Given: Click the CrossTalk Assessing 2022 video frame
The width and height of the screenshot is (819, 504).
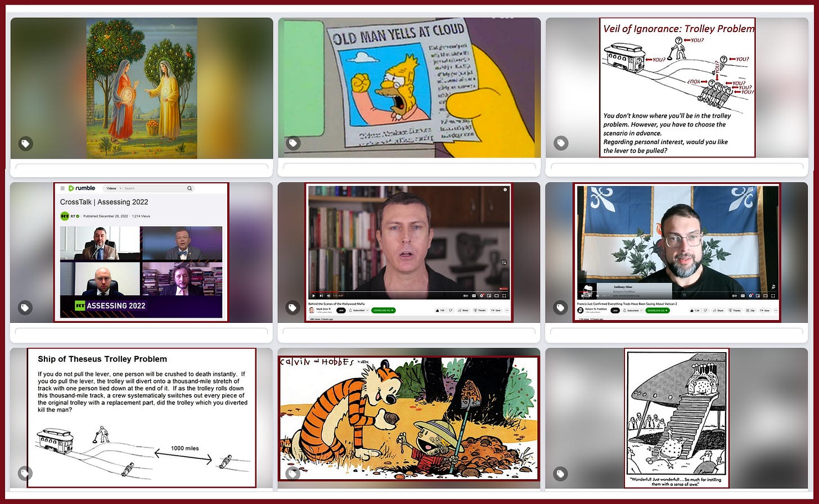Looking at the screenshot, I should click(141, 272).
